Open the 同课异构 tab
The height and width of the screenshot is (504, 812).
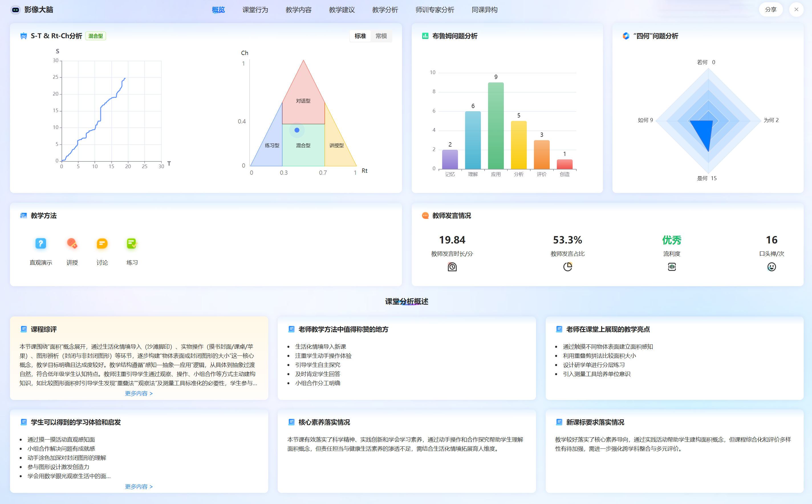(484, 10)
